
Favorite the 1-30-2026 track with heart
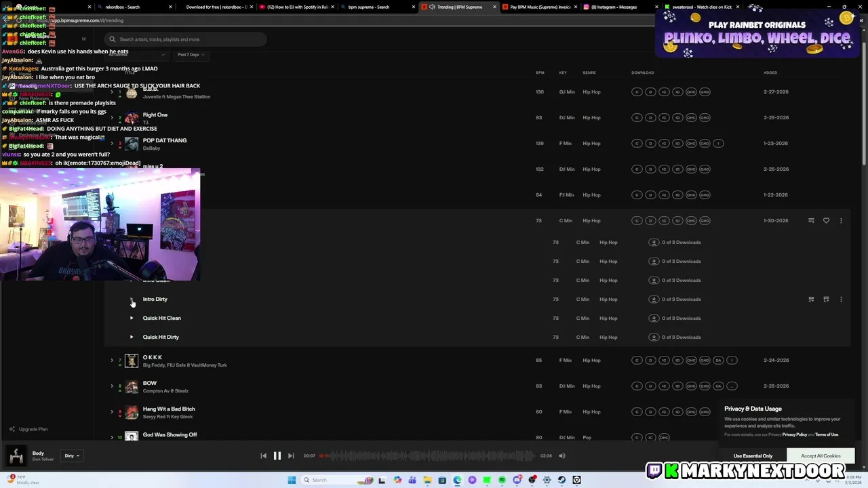pyautogui.click(x=826, y=220)
